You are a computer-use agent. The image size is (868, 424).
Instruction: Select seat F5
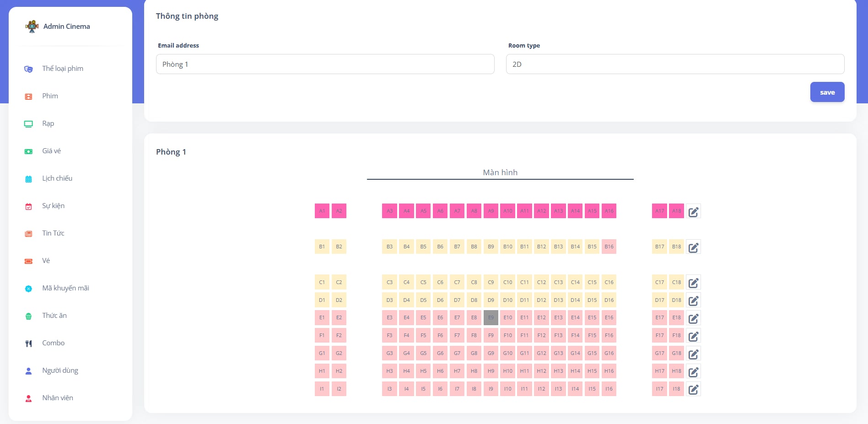423,335
